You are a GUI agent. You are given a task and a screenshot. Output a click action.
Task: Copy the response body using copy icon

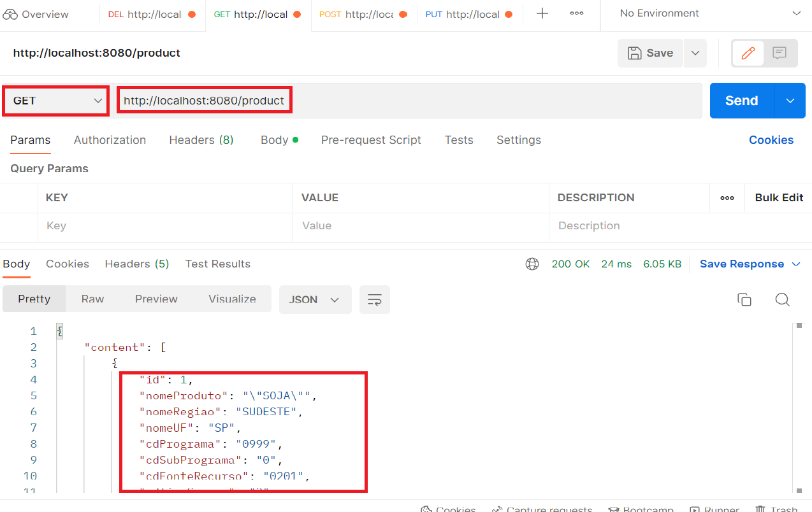click(x=744, y=299)
